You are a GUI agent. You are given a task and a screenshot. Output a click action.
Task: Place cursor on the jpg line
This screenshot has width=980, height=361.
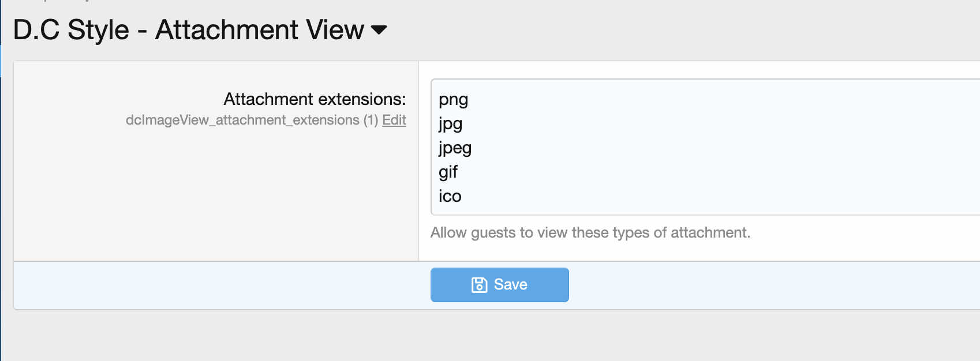pyautogui.click(x=450, y=124)
